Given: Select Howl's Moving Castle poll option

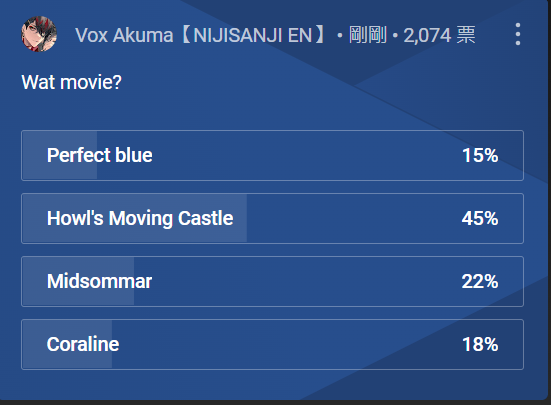Looking at the screenshot, I should pos(272,218).
